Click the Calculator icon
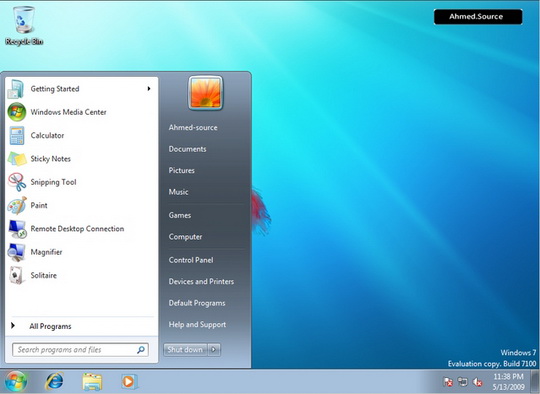 (x=17, y=135)
